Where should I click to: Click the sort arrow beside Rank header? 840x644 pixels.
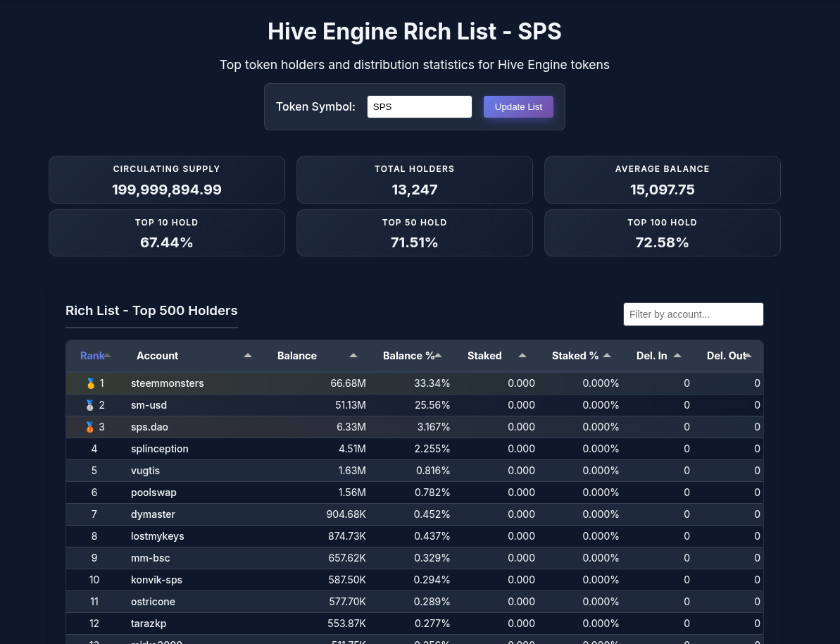108,356
